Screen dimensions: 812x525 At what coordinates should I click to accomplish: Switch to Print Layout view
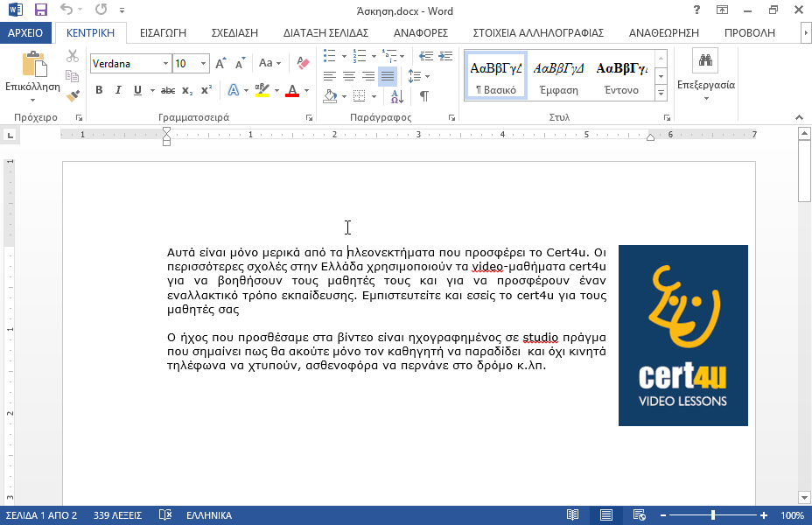pyautogui.click(x=605, y=515)
